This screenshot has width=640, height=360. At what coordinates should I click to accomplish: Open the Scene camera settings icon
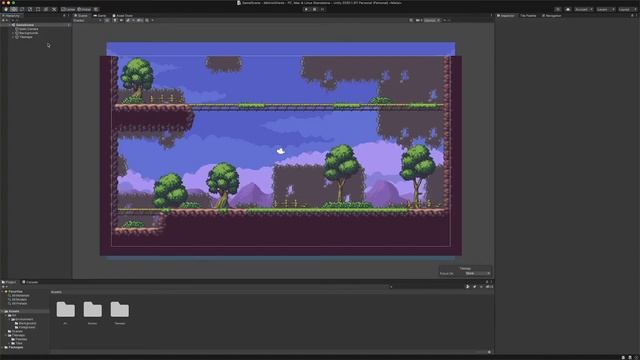tap(418, 20)
